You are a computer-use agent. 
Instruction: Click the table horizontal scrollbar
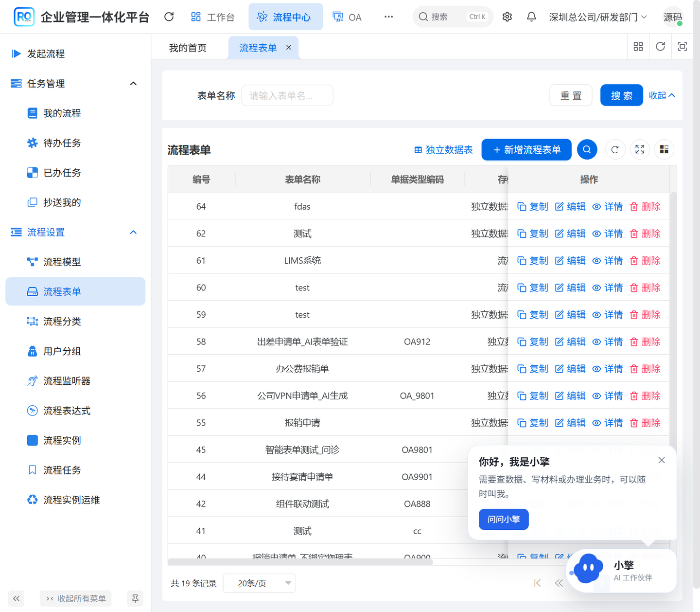(300, 562)
